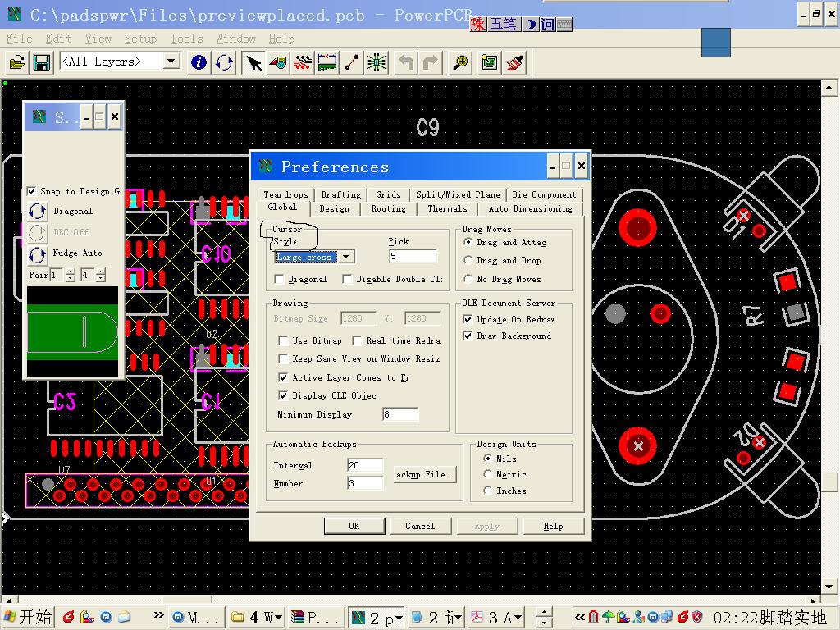This screenshot has width=840, height=630.
Task: Click the Diagonal cycle icon in side panel
Action: [38, 211]
